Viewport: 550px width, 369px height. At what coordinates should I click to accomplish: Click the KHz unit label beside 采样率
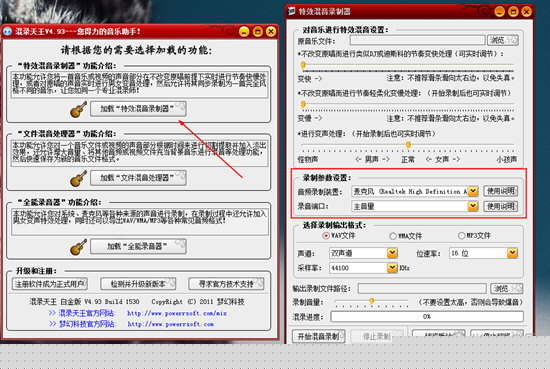[404, 268]
